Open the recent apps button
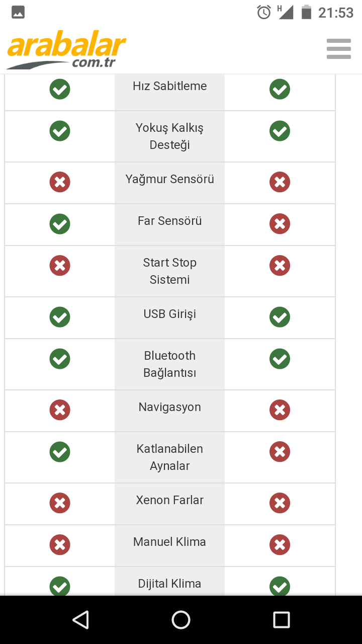Image resolution: width=362 pixels, height=644 pixels. click(x=282, y=620)
